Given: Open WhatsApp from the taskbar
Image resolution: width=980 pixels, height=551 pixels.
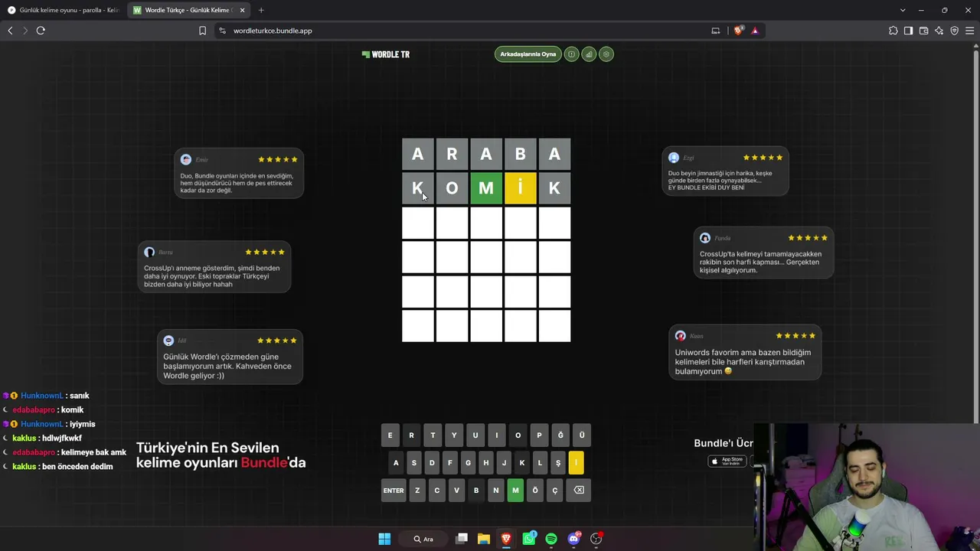Looking at the screenshot, I should [x=529, y=539].
